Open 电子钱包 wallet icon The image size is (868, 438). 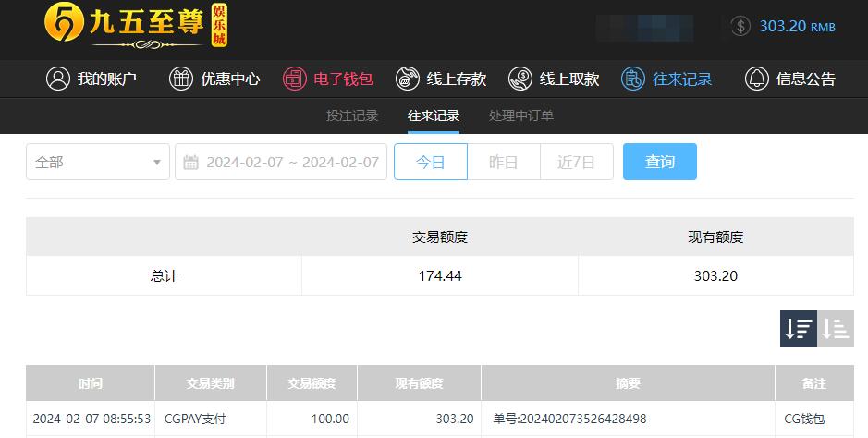[x=295, y=79]
